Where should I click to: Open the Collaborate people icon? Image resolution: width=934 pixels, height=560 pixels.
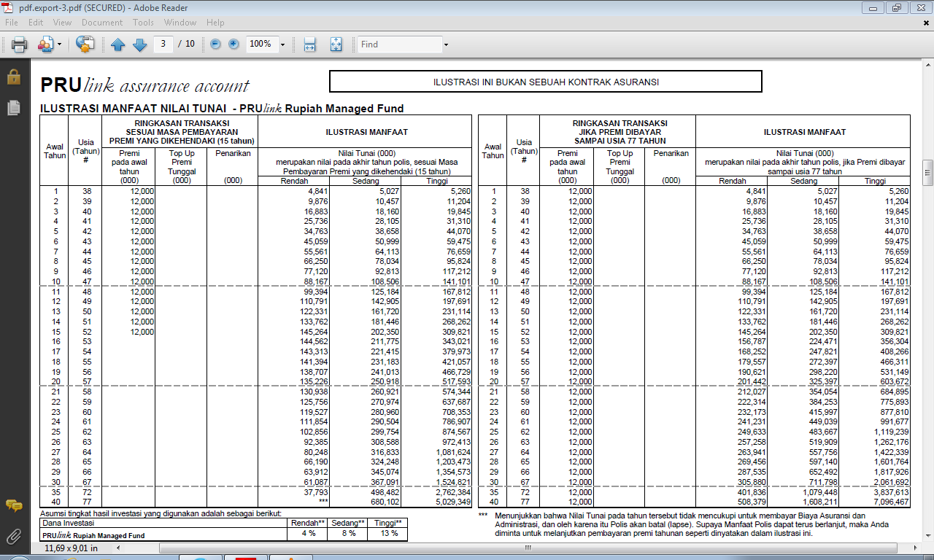(45, 44)
